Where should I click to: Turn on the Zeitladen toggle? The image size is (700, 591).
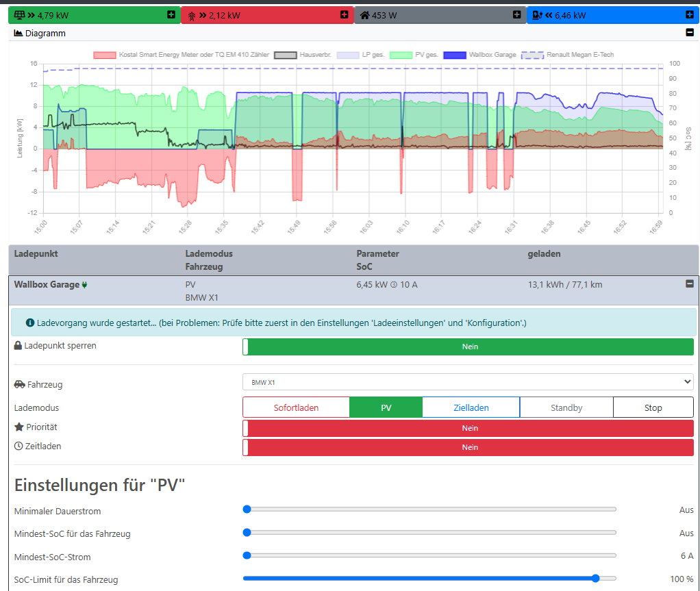[468, 447]
